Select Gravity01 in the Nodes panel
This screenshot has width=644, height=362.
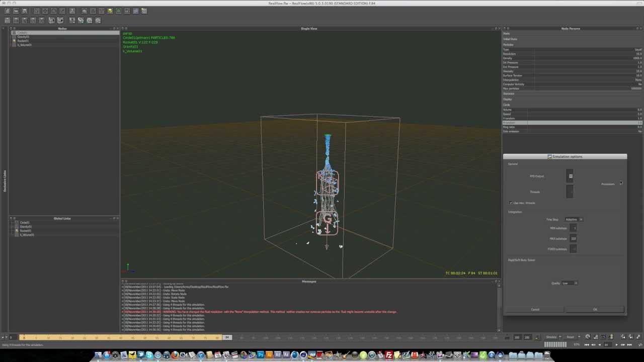[23, 37]
